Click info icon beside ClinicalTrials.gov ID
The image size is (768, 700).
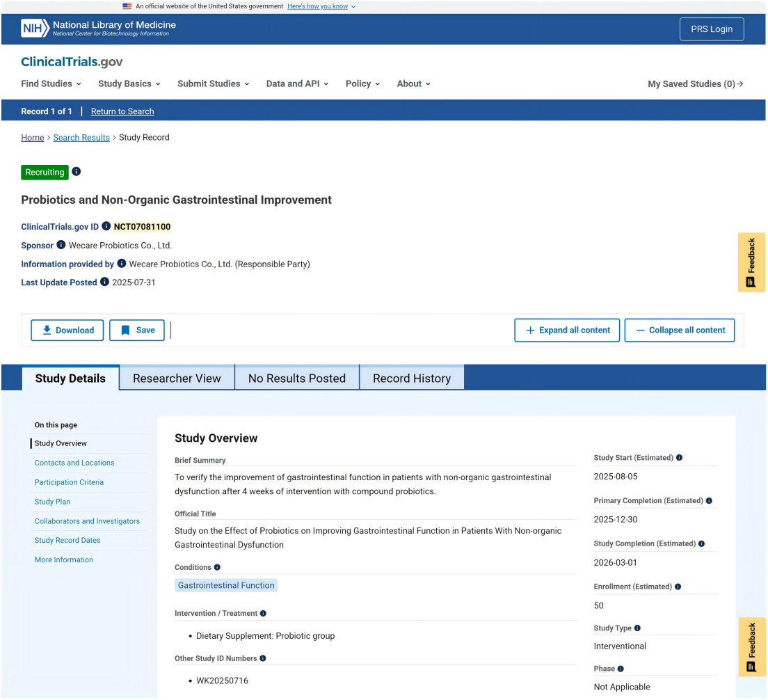pyautogui.click(x=106, y=226)
